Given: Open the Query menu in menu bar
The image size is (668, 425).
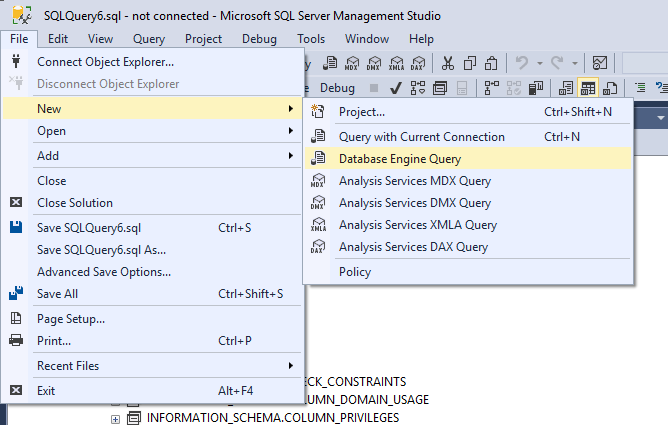Looking at the screenshot, I should pyautogui.click(x=149, y=39).
